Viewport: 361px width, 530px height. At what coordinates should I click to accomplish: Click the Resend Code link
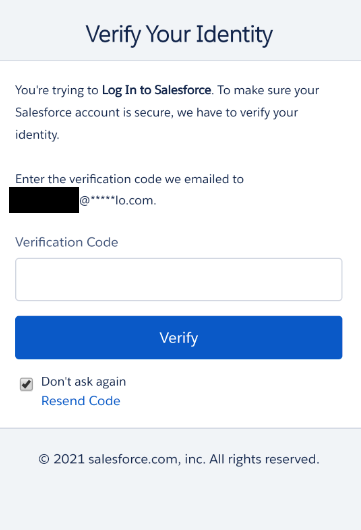coord(81,401)
